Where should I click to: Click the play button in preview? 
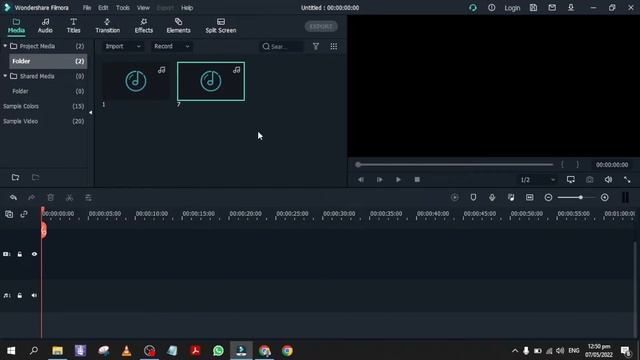[x=398, y=180]
